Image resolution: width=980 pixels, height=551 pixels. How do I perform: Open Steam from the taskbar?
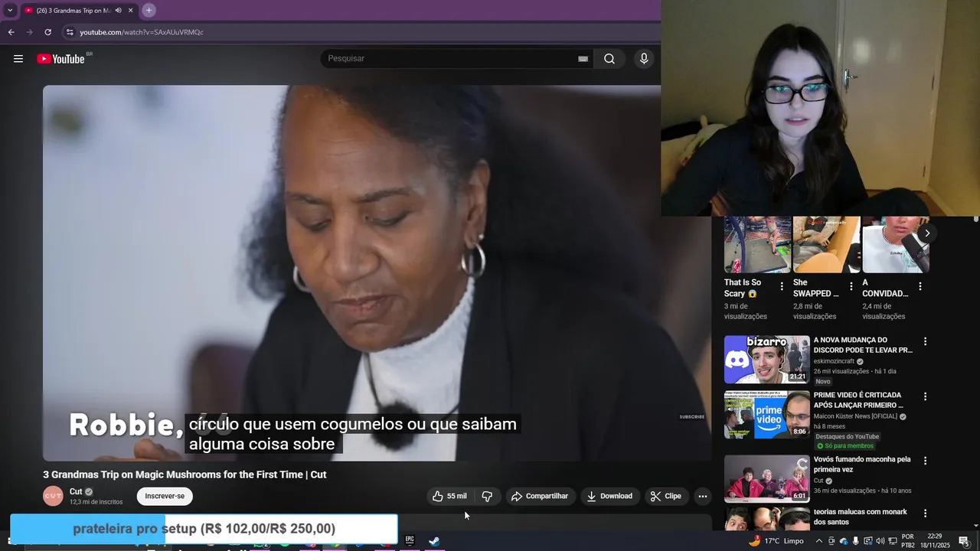tap(434, 540)
